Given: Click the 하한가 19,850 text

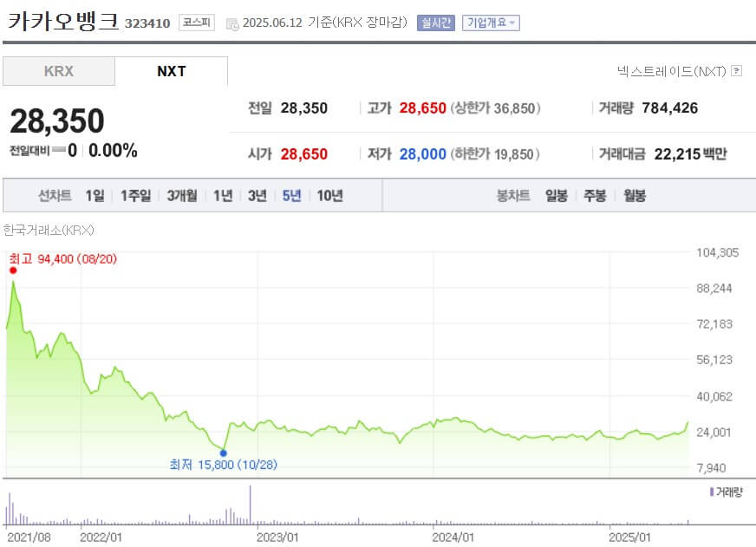Looking at the screenshot, I should pyautogui.click(x=495, y=154).
